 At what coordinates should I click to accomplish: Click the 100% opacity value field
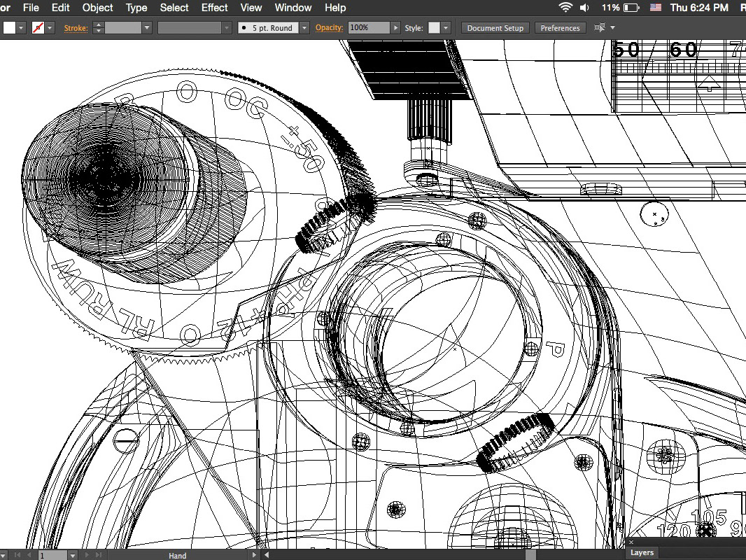369,27
